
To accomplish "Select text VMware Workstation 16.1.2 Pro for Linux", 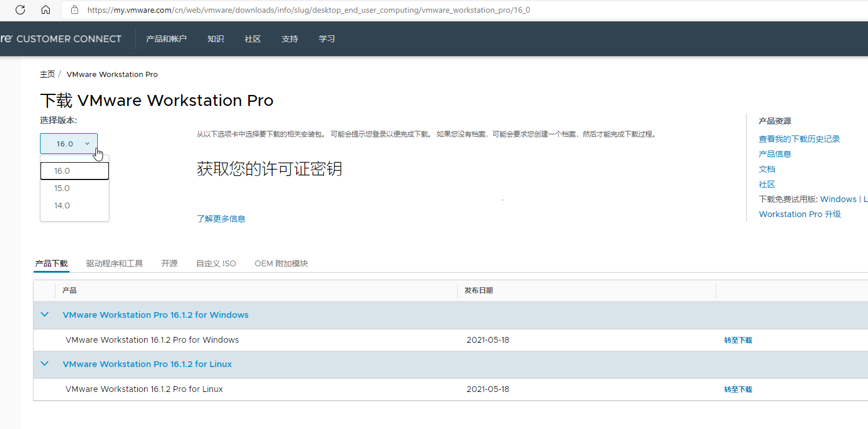I will pyautogui.click(x=144, y=389).
